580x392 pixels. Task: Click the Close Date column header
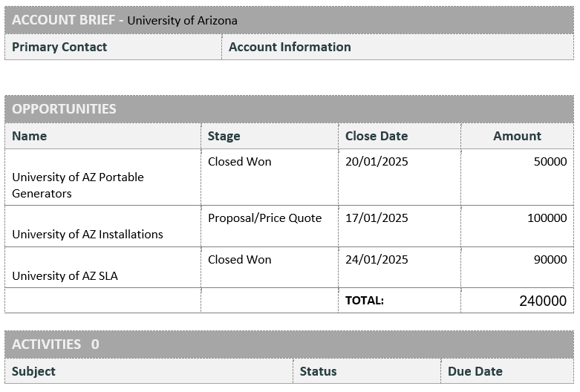pyautogui.click(x=377, y=136)
